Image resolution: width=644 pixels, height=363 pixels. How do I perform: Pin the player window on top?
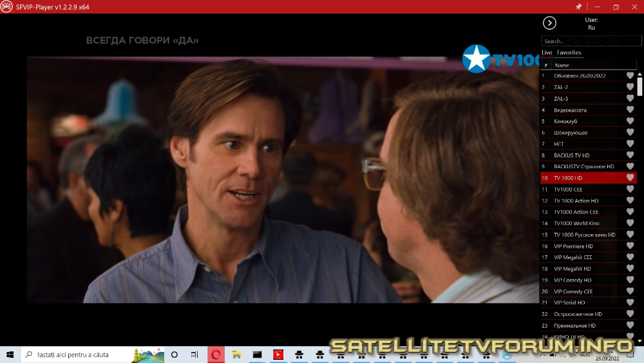click(x=578, y=6)
